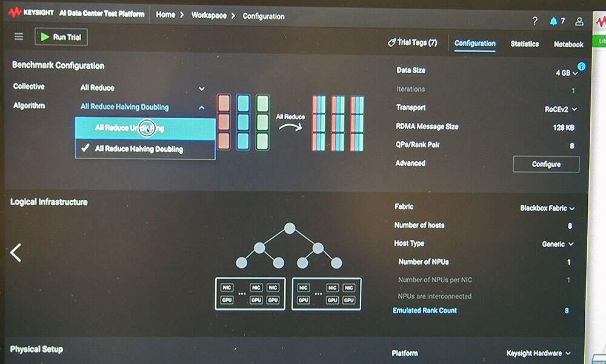Expand the Collective All Reduce dropdown

pyautogui.click(x=142, y=88)
